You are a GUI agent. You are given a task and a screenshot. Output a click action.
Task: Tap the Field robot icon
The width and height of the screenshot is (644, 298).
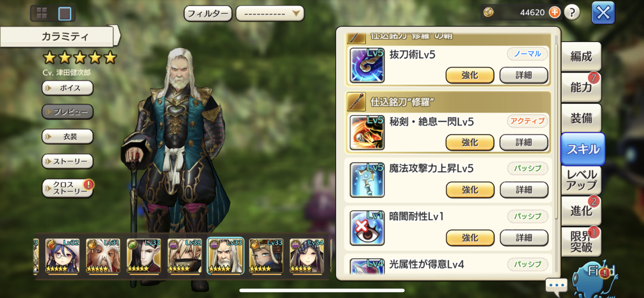coord(595,275)
